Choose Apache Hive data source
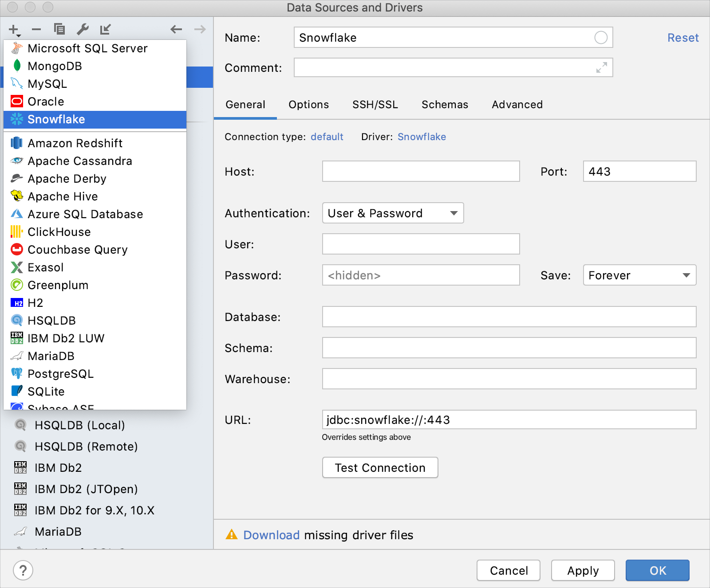710x588 pixels. click(x=95, y=196)
